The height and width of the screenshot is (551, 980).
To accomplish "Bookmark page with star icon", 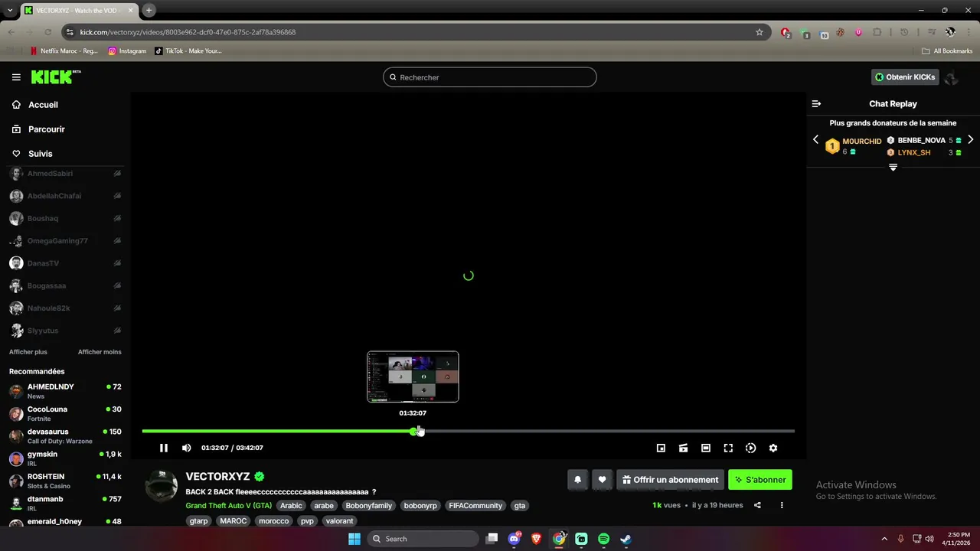I will 759,32.
